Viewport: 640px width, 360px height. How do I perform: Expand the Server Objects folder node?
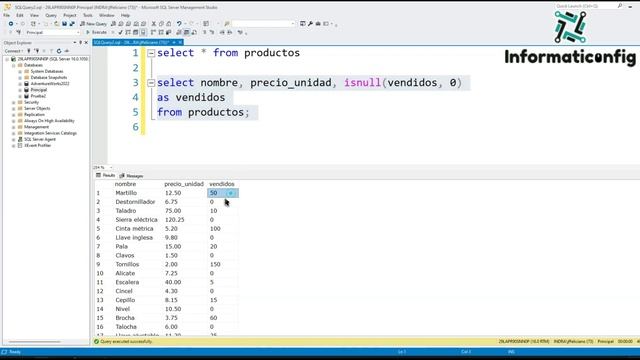tap(13, 109)
